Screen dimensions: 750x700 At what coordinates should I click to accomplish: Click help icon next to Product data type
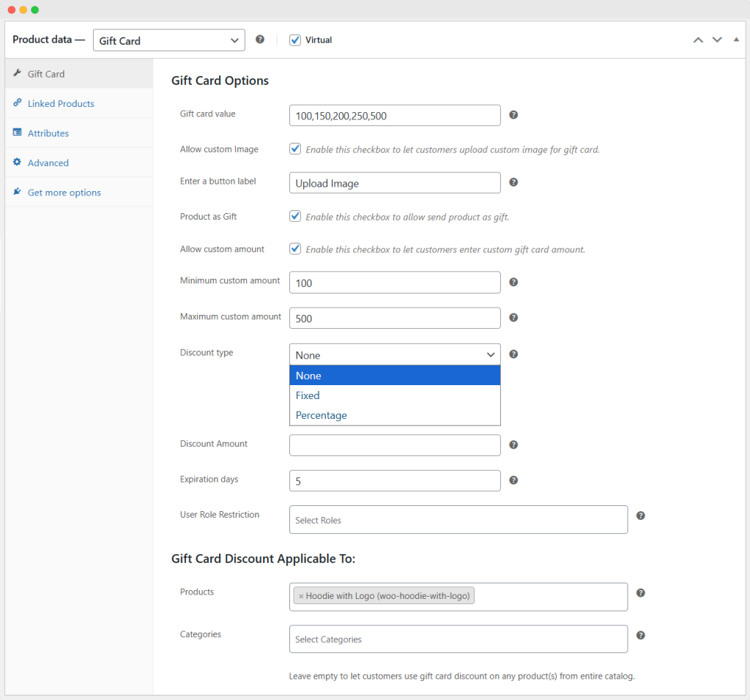pyautogui.click(x=260, y=40)
